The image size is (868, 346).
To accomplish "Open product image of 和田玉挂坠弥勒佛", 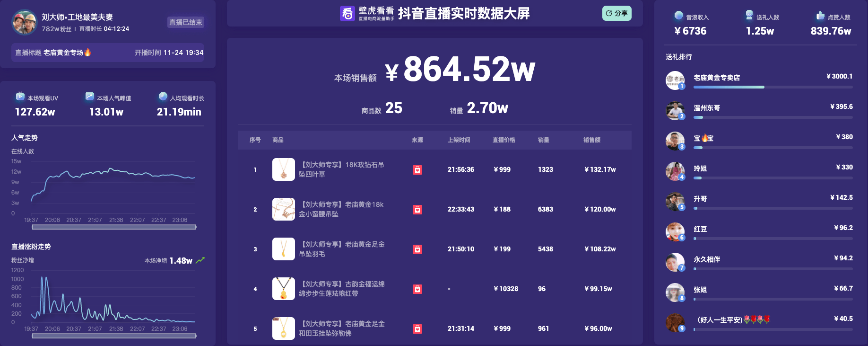I will [284, 328].
